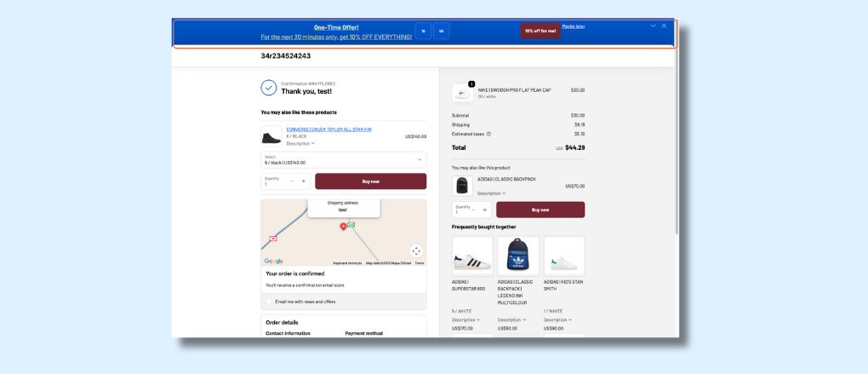
Task: Click the 'Shipping address' map popup
Action: click(x=344, y=207)
